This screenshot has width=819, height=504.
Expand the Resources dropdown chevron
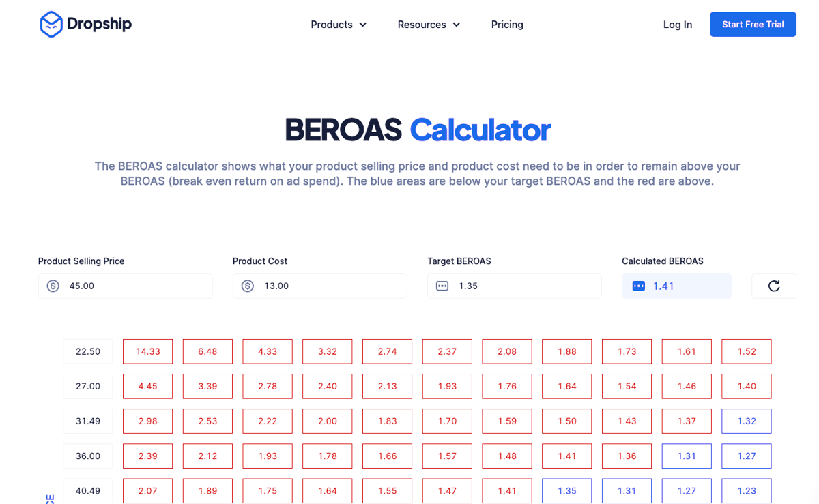(x=457, y=25)
